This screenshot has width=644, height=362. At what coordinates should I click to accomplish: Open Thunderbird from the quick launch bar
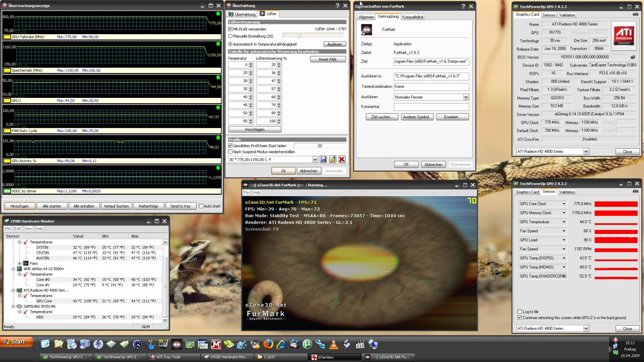(x=294, y=344)
